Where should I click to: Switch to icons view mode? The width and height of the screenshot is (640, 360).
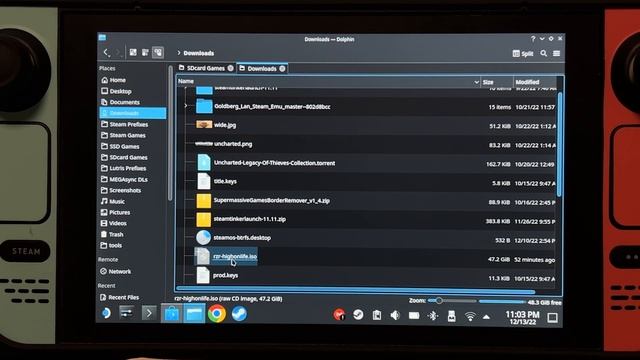click(133, 53)
